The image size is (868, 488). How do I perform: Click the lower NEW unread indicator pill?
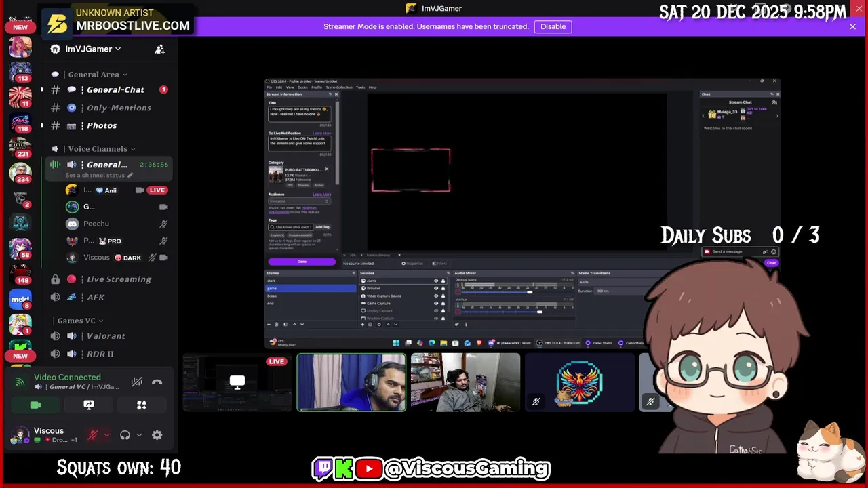pyautogui.click(x=20, y=356)
